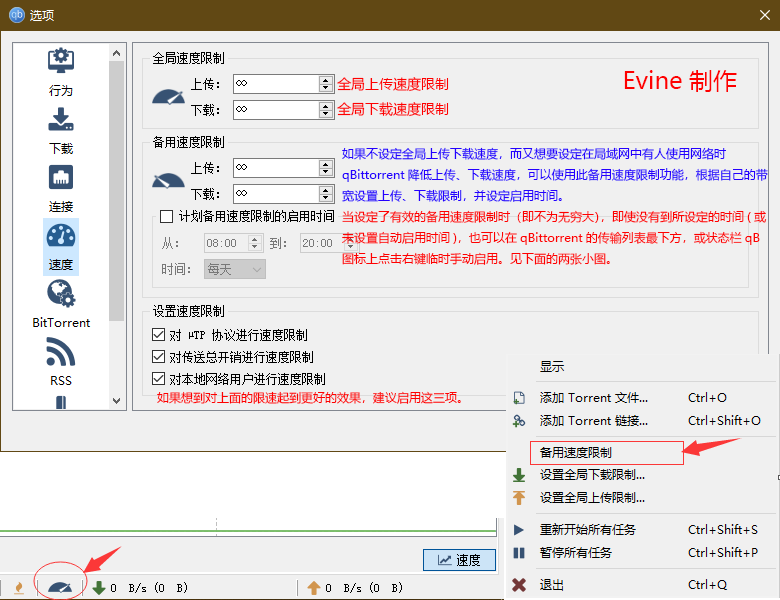780x600 pixels.
Task: Click the play icon beside 重新开始所有任务
Action: coord(518,530)
